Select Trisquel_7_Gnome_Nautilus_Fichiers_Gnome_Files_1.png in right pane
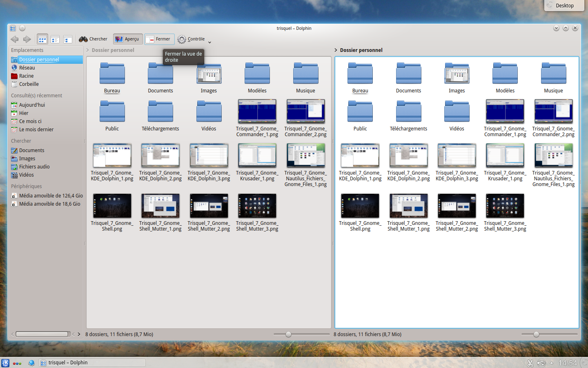The height and width of the screenshot is (368, 588). 553,165
